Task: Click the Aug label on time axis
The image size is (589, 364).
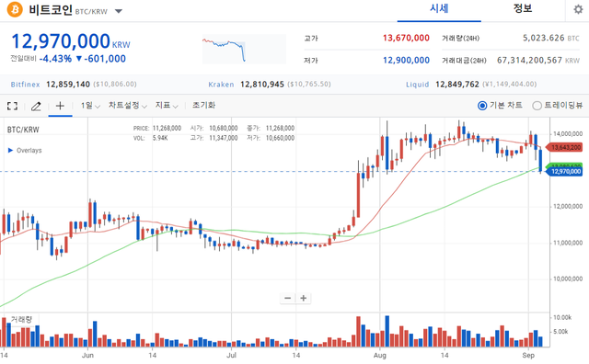Action: 380,355
